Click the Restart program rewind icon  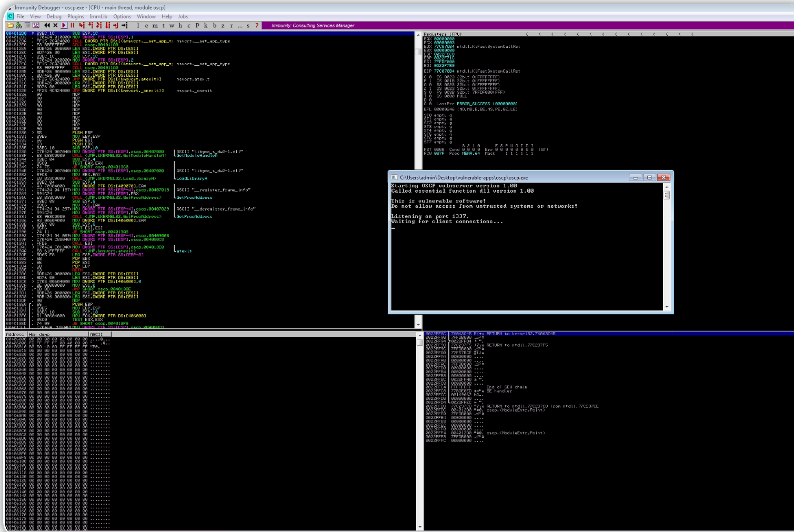click(47, 25)
